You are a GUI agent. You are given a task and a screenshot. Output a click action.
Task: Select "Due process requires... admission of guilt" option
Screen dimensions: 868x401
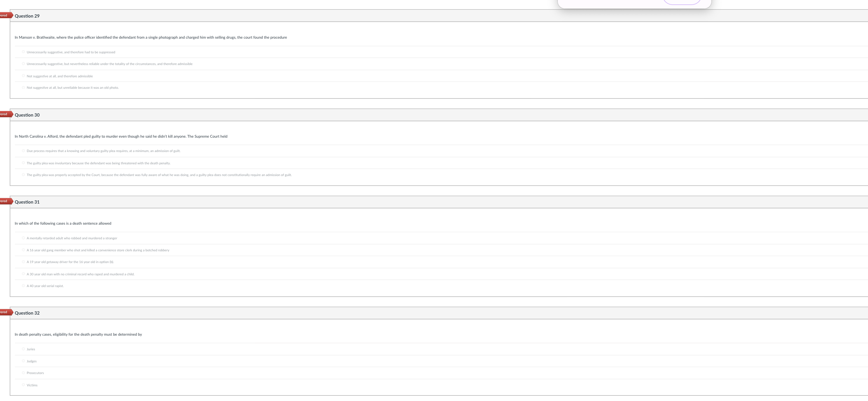(23, 151)
